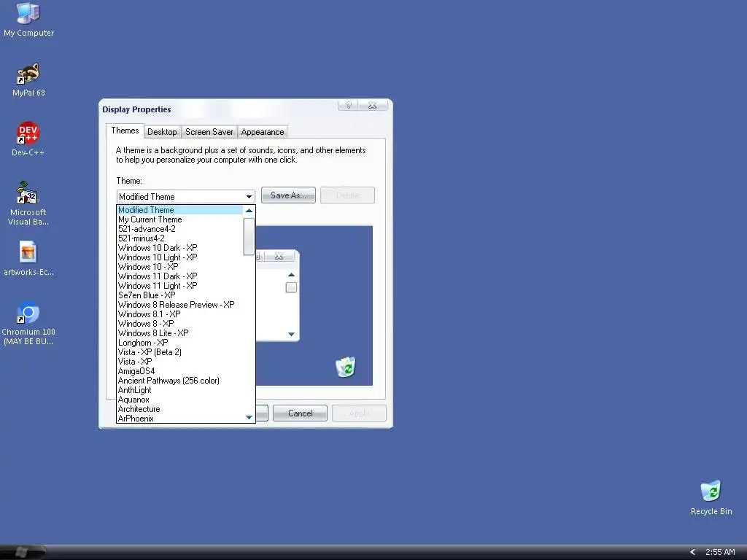The image size is (747, 560).
Task: Switch to the Desktop tab
Action: 162,132
